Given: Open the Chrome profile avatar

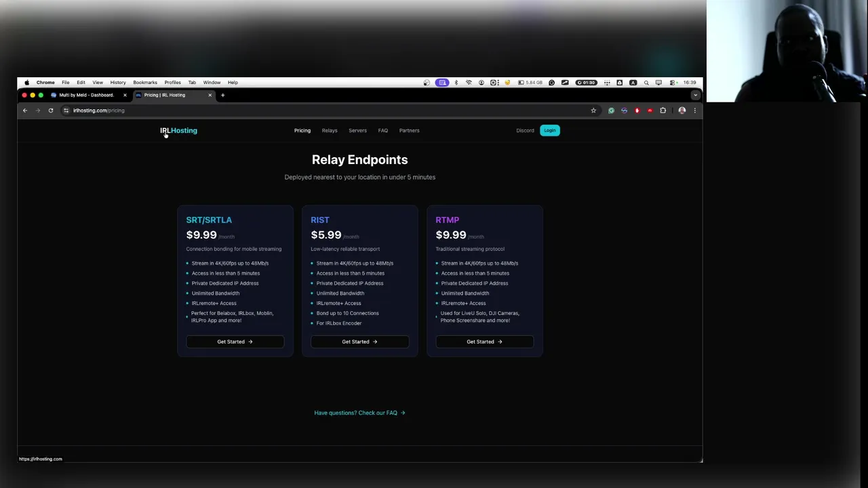Looking at the screenshot, I should [682, 110].
